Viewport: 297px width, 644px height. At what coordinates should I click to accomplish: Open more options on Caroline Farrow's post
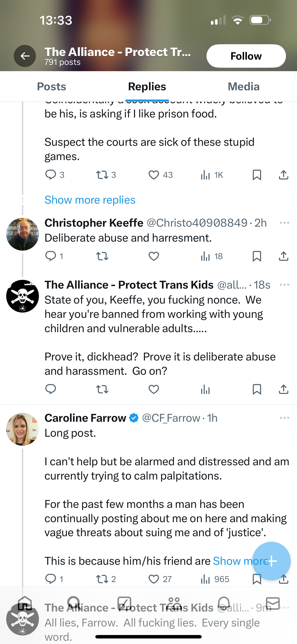coord(285,418)
